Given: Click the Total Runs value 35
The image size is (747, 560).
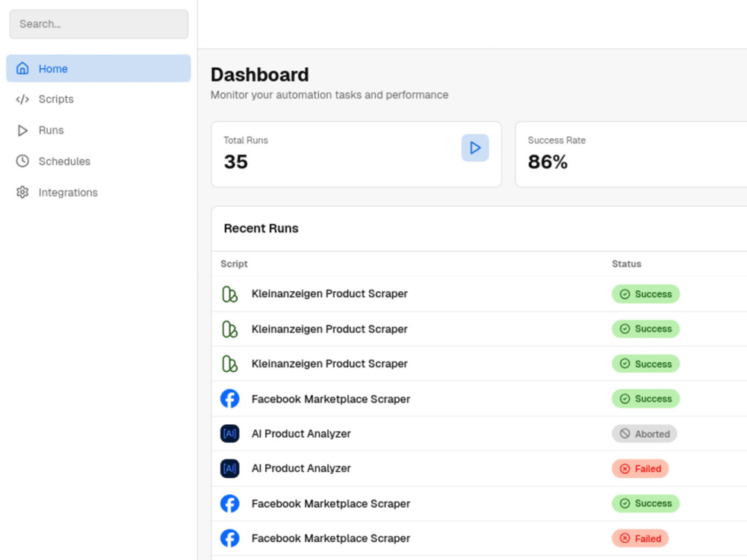Looking at the screenshot, I should [236, 162].
